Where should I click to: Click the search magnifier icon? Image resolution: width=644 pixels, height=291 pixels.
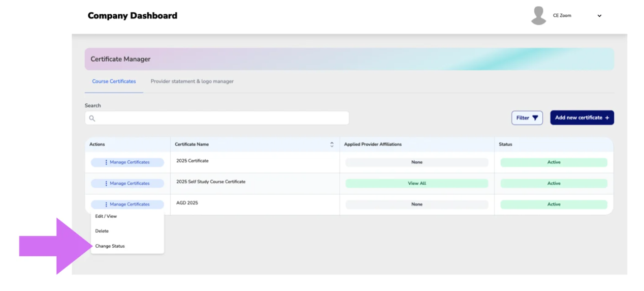coord(92,118)
